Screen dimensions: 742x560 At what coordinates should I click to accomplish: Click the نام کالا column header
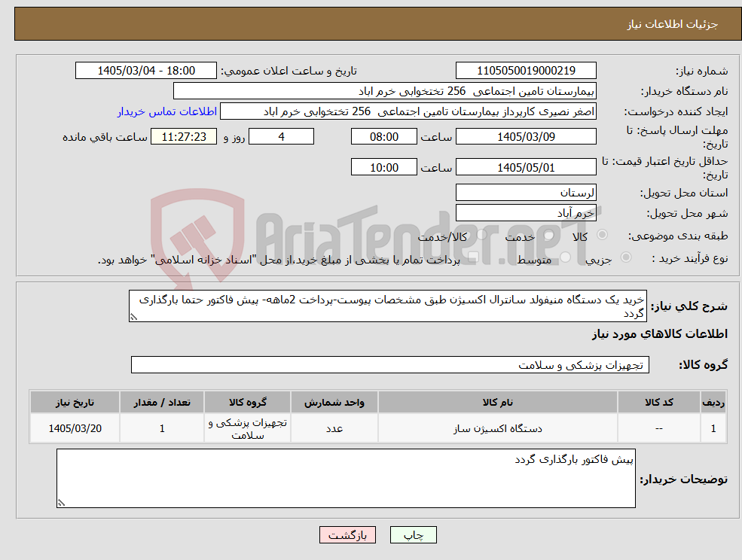[x=497, y=403]
